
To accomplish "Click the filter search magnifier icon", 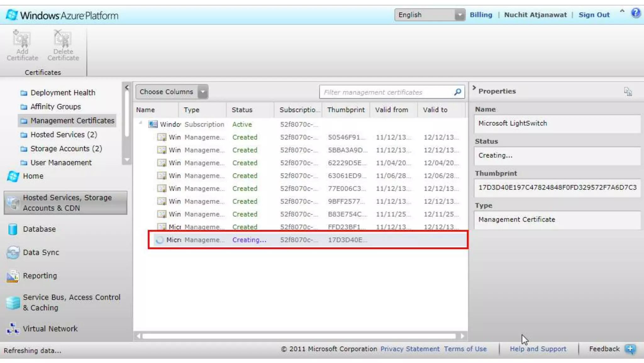I will tap(458, 92).
